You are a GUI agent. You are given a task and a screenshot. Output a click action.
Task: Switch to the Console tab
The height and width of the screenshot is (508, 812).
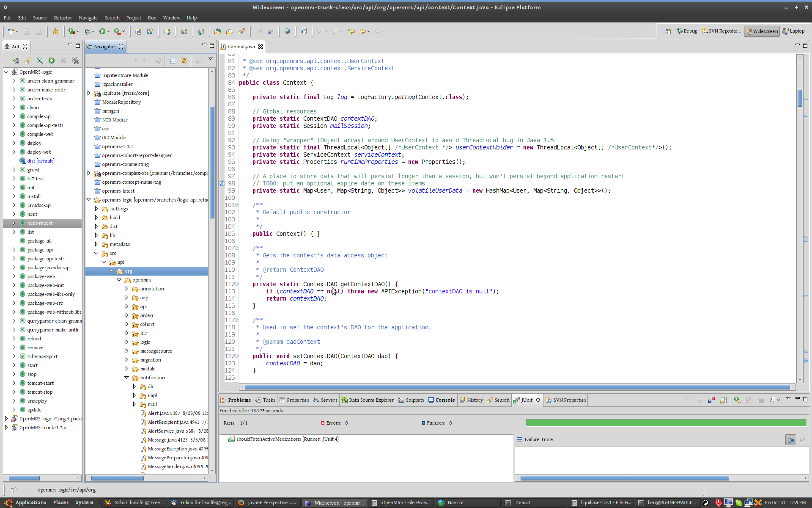pos(442,400)
